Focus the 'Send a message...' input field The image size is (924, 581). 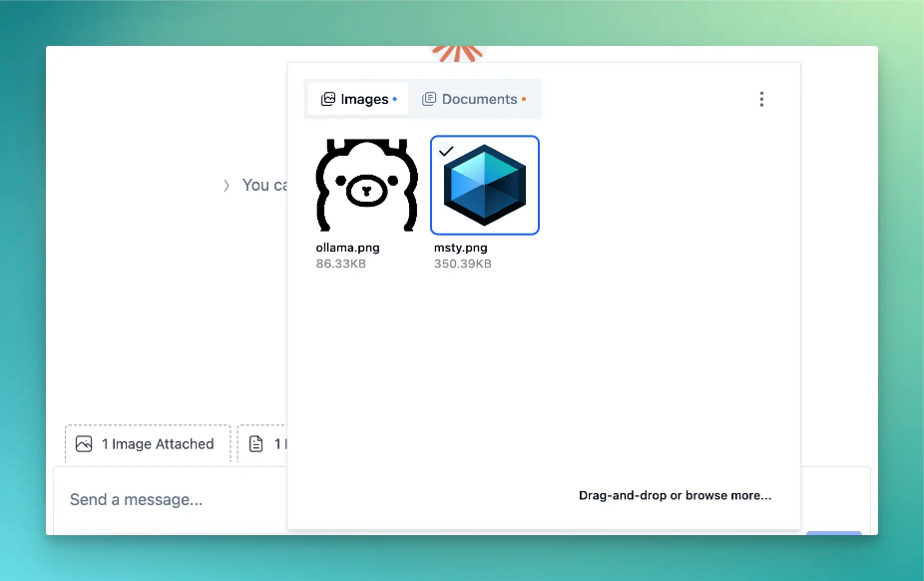[x=170, y=499]
